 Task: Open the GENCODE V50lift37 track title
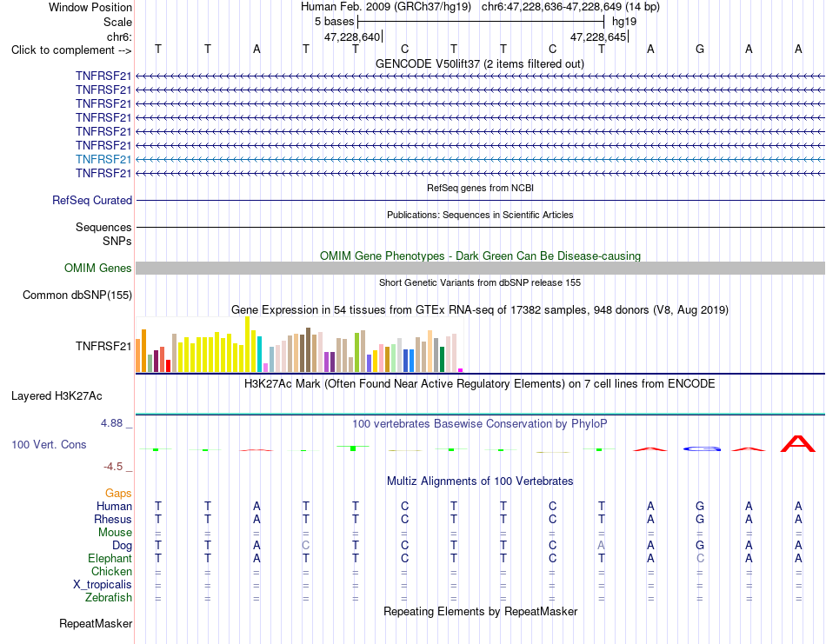click(479, 63)
